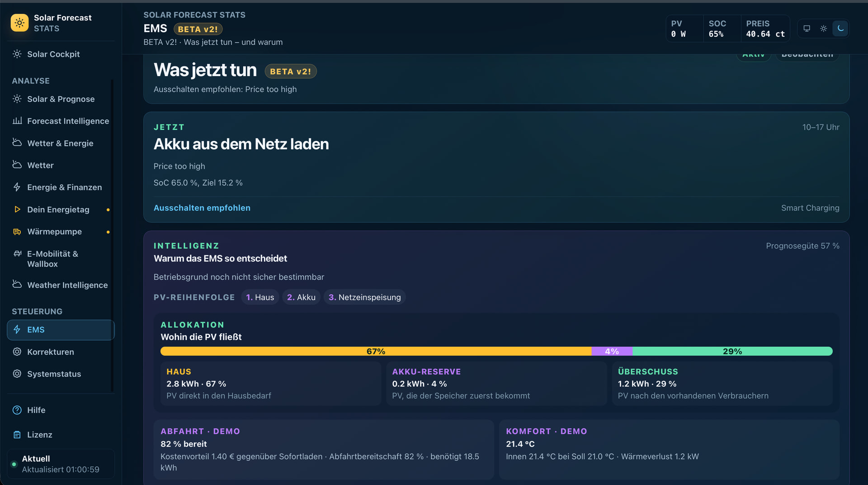Image resolution: width=868 pixels, height=485 pixels.
Task: Click the E-Mobilität & Wallbox car icon
Action: click(17, 254)
